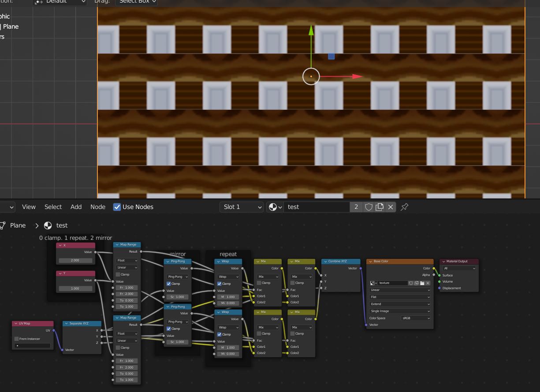Click the blue square plane gizmo handle
Viewport: 540px width, 392px height.
click(331, 56)
